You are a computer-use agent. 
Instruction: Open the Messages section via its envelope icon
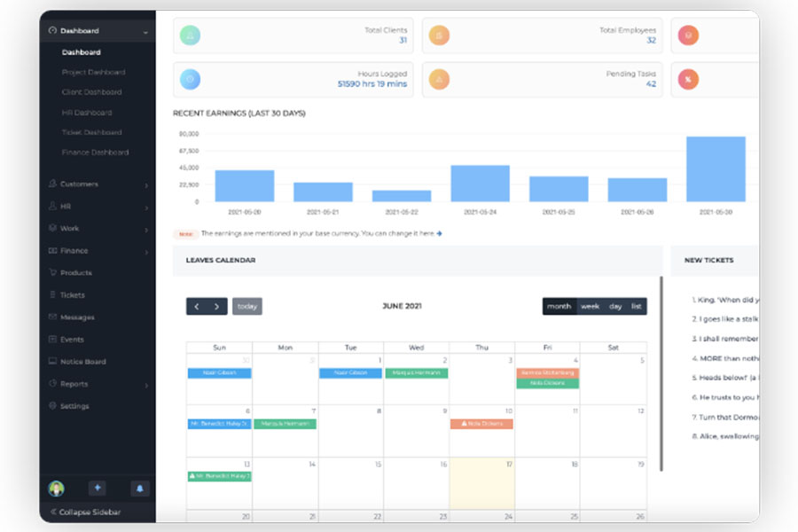click(x=52, y=317)
